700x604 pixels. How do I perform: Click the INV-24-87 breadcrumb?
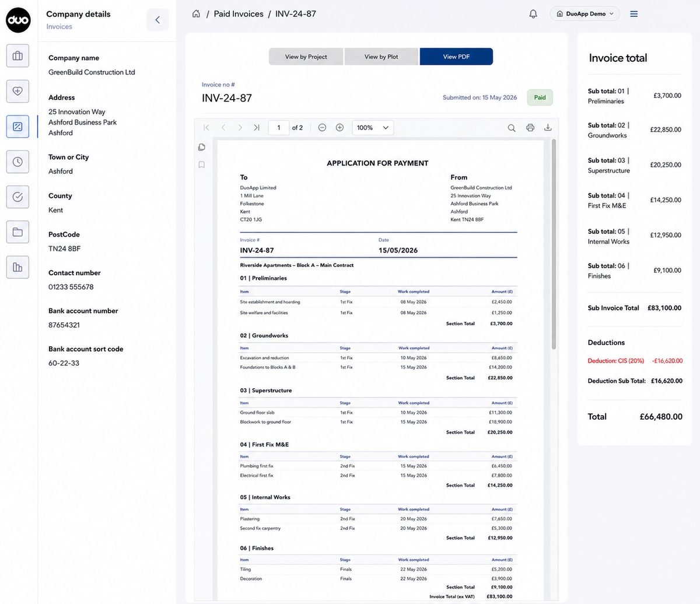pos(296,13)
